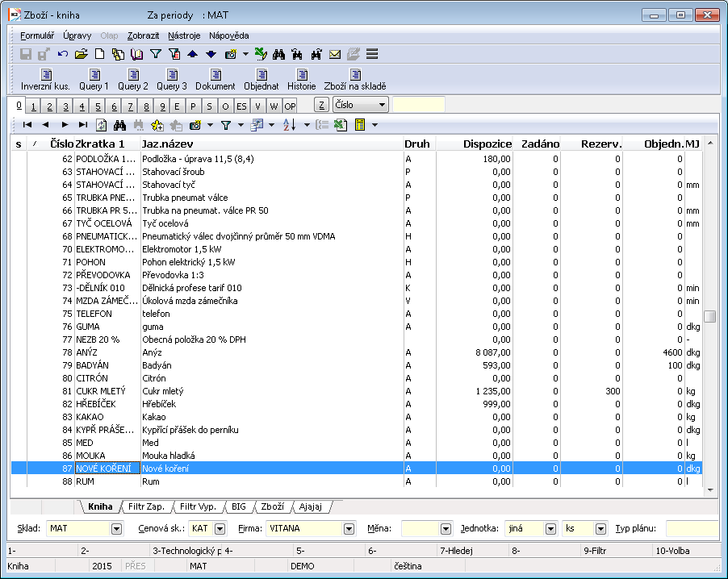Viewport: 728px width, 579px height.
Task: Open the 'ks' unit dropdown arrow
Action: tap(600, 528)
